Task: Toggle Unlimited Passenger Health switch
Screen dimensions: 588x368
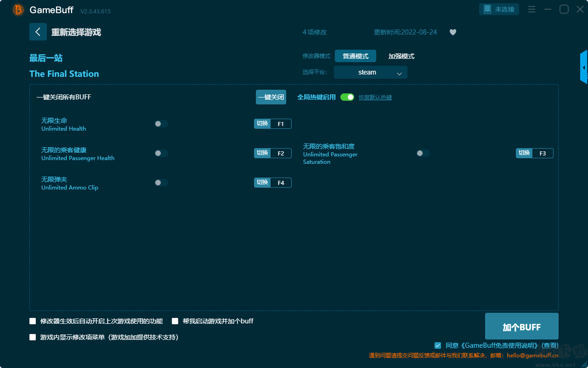Action: click(161, 153)
